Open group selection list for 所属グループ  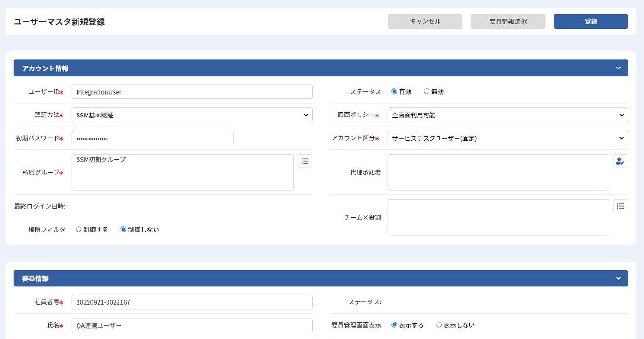tap(305, 161)
